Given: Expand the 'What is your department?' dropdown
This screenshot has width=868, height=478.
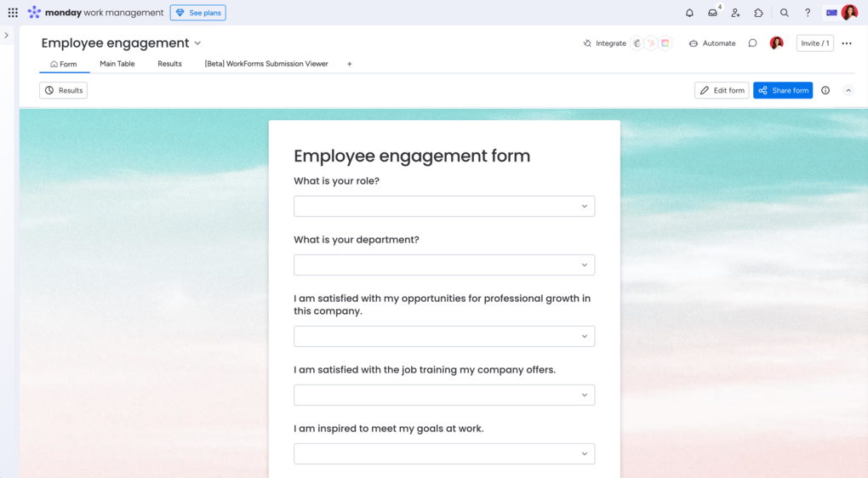Looking at the screenshot, I should 444,265.
